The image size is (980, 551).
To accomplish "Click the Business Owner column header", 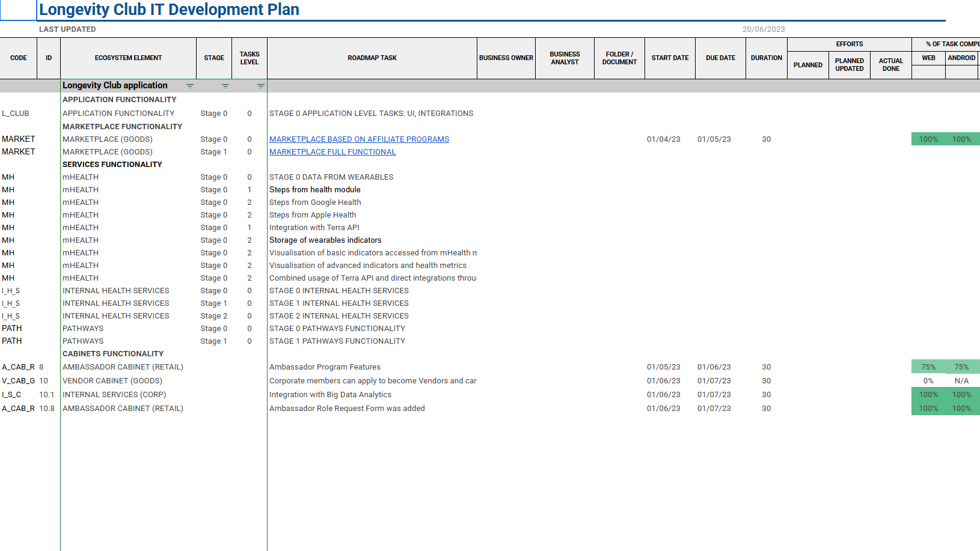I will coord(506,58).
